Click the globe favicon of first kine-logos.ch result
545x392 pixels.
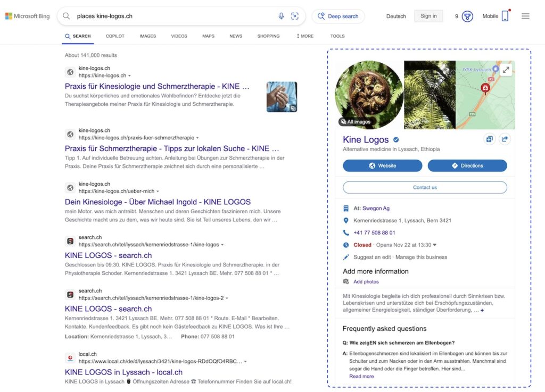(70, 72)
